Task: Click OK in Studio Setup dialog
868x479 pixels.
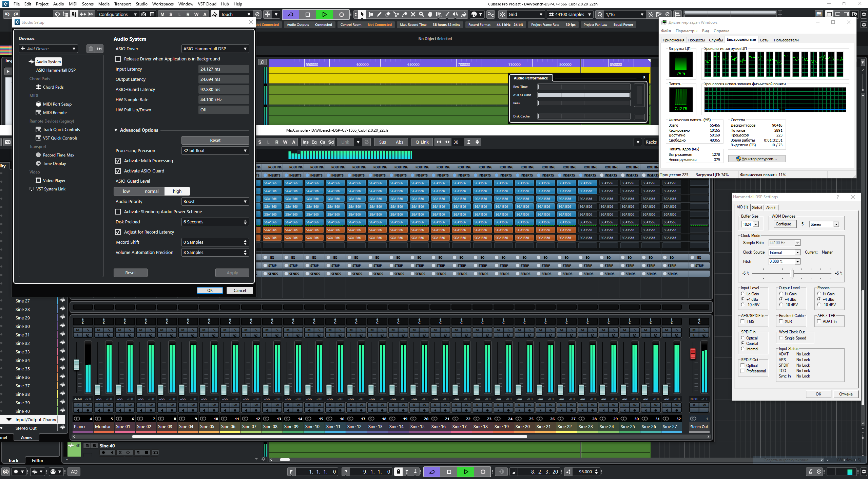Action: click(210, 290)
